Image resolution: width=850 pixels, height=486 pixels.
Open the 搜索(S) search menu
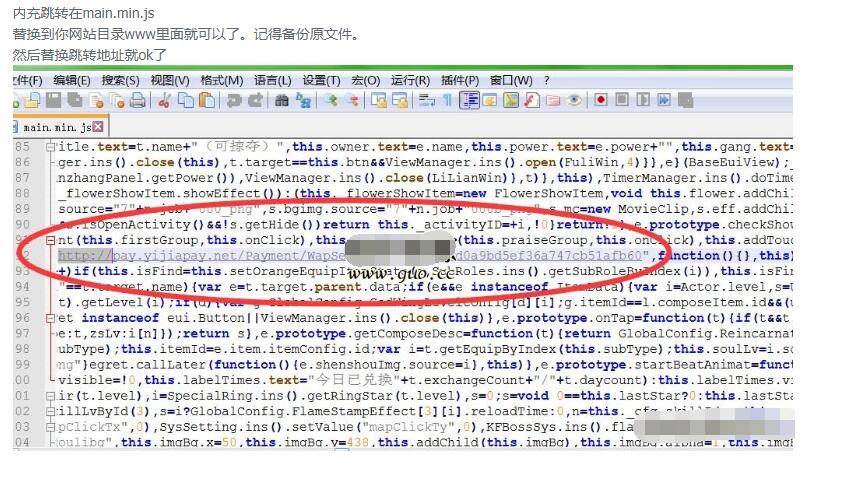(120, 80)
